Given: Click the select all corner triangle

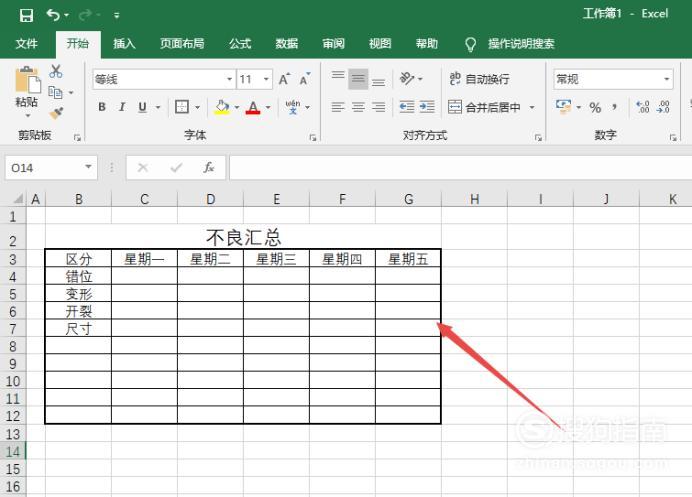Looking at the screenshot, I should click(17, 199).
